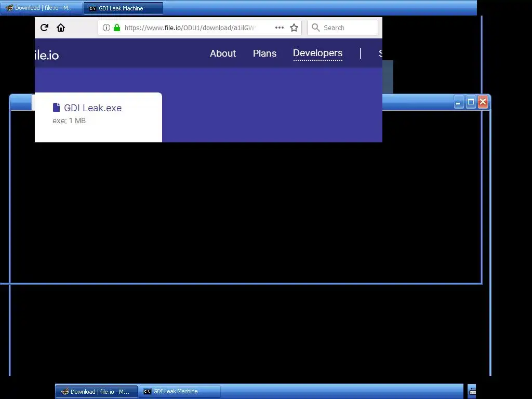This screenshot has height=399, width=532.
Task: Select the GDI Leak.exe file name
Action: click(92, 108)
